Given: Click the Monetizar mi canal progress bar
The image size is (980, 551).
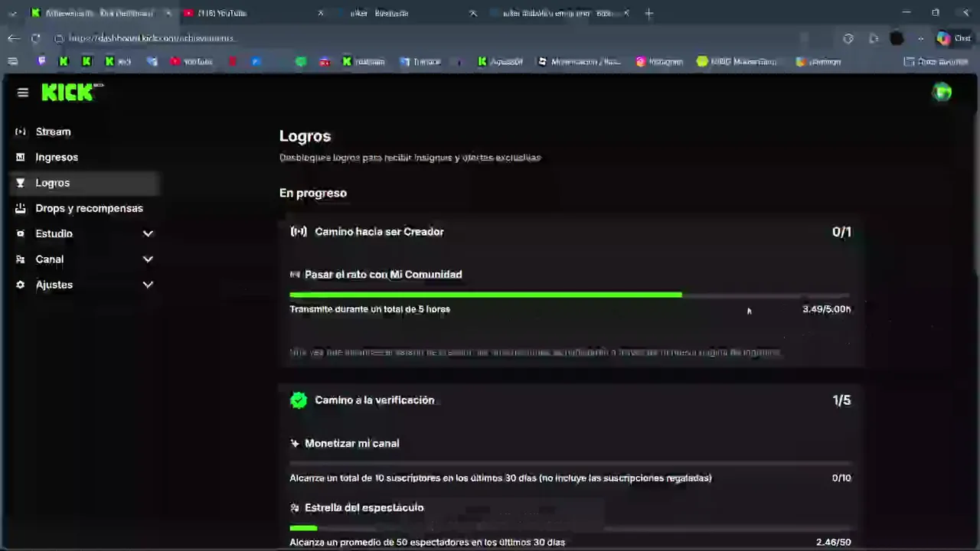Looking at the screenshot, I should point(570,463).
